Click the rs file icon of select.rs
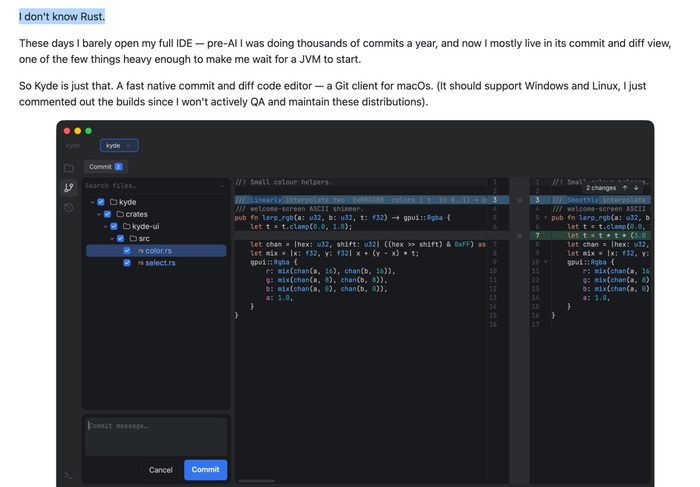This screenshot has height=487, width=700. [141, 263]
